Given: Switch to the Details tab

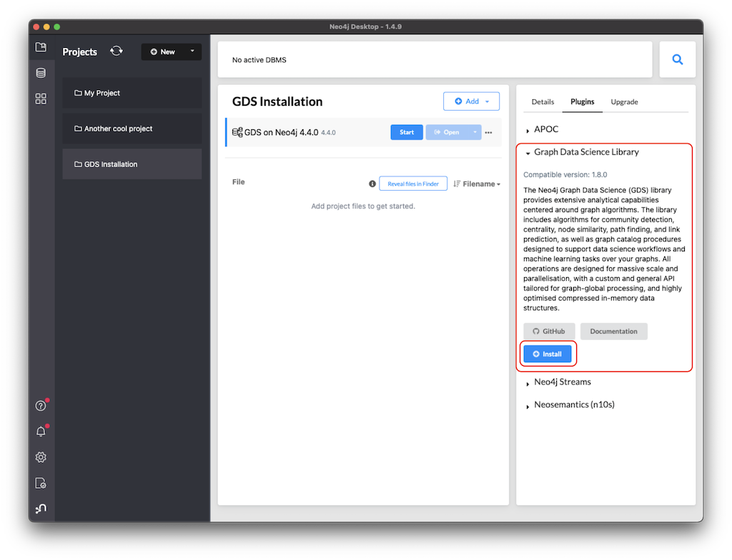Looking at the screenshot, I should click(x=543, y=101).
